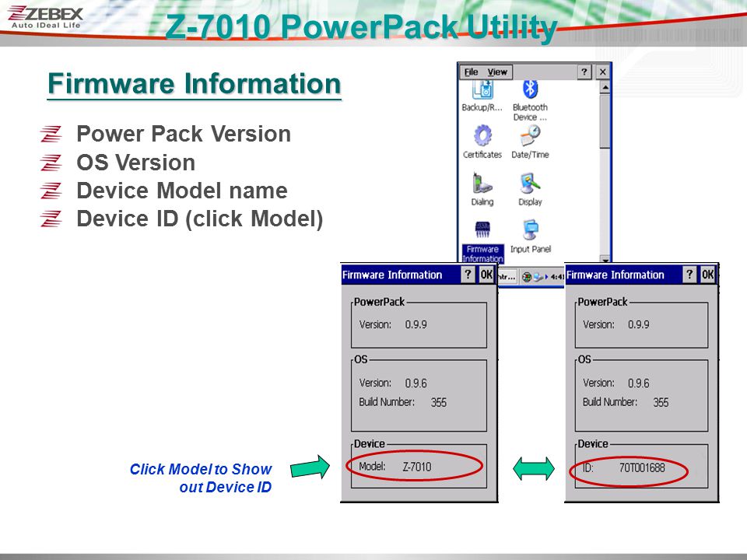Click the 'Click Model to Show out Device ID' note
This screenshot has height=560, width=747.
(201, 478)
